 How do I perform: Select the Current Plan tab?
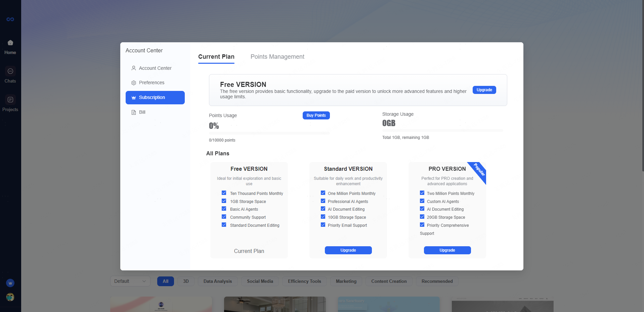tap(216, 57)
